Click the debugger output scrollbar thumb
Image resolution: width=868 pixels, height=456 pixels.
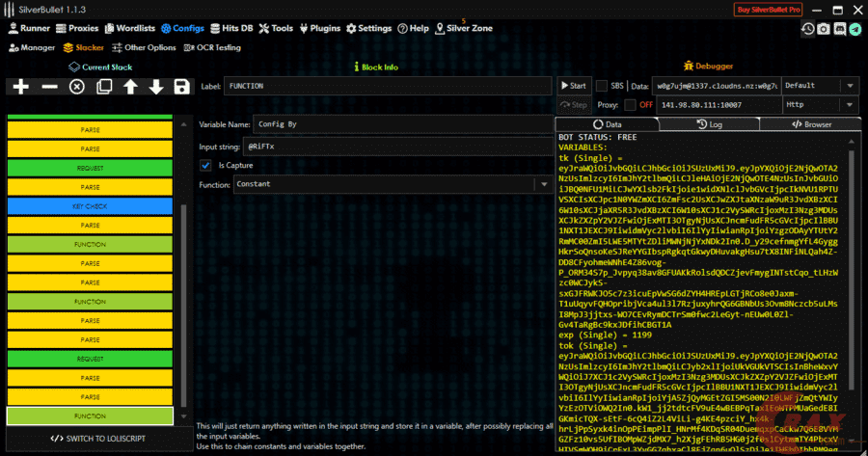coord(854,269)
